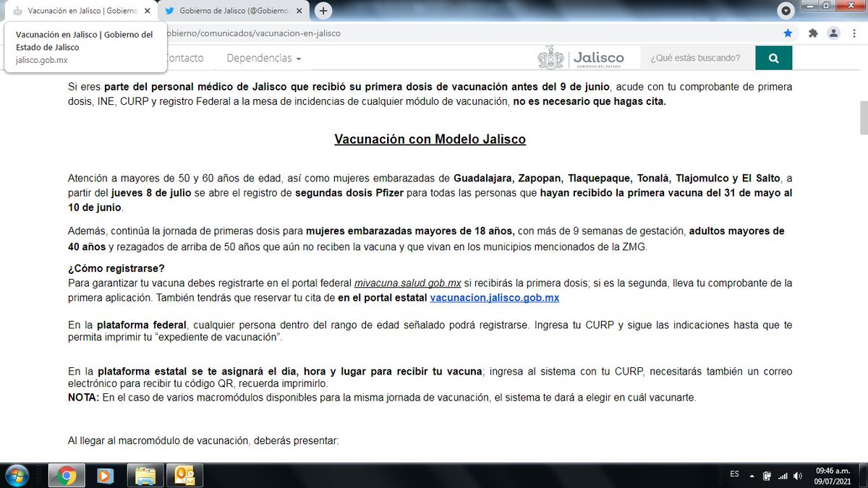
Task: Click the bold text mujeres embarazadas mayores de 18 años
Action: point(410,231)
